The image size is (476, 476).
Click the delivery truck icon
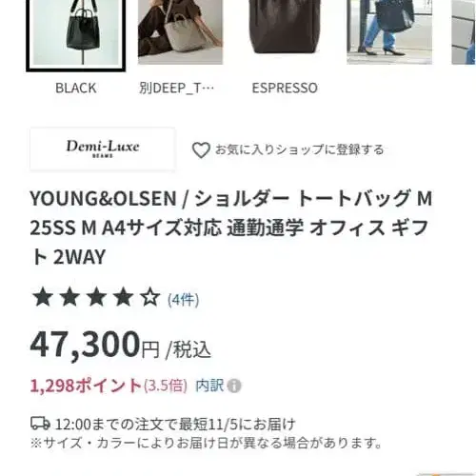40,424
